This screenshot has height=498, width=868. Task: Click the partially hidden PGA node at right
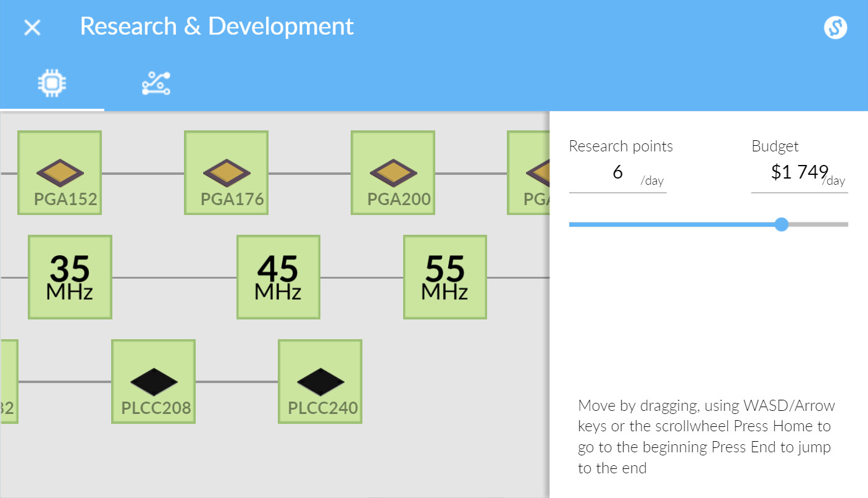click(528, 172)
